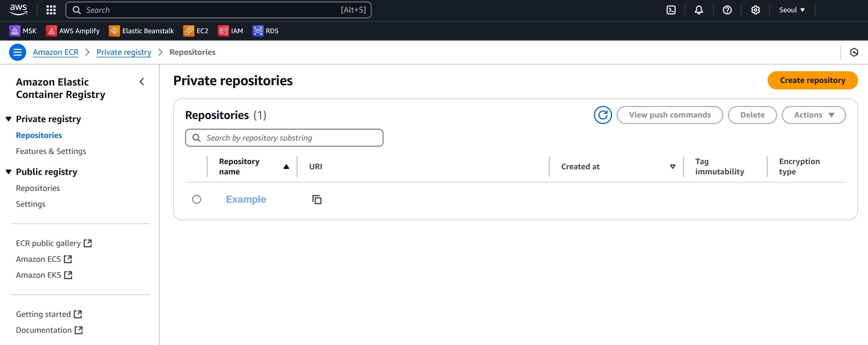Viewport: 868px width, 345px height.
Task: Select the Example repository radio button
Action: coord(197,199)
